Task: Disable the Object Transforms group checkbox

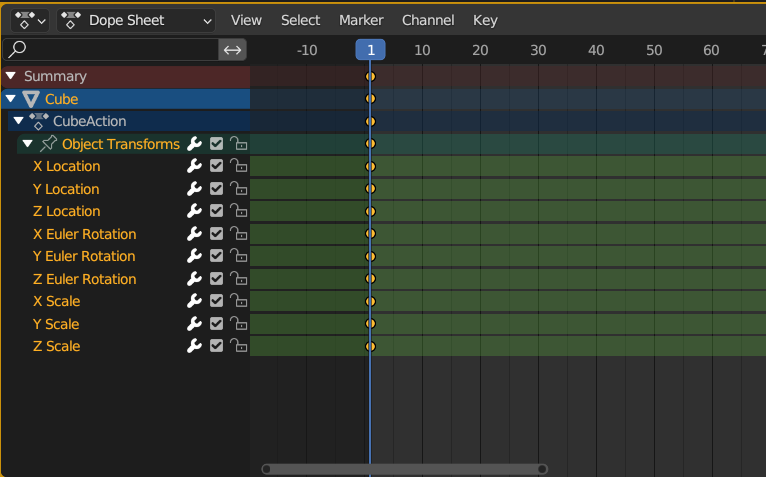Action: pyautogui.click(x=216, y=144)
